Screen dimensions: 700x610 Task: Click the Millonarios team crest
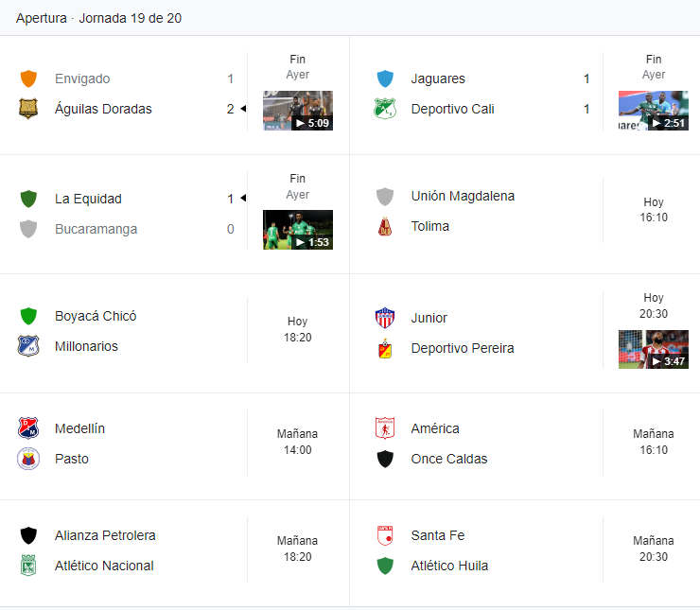pos(28,346)
